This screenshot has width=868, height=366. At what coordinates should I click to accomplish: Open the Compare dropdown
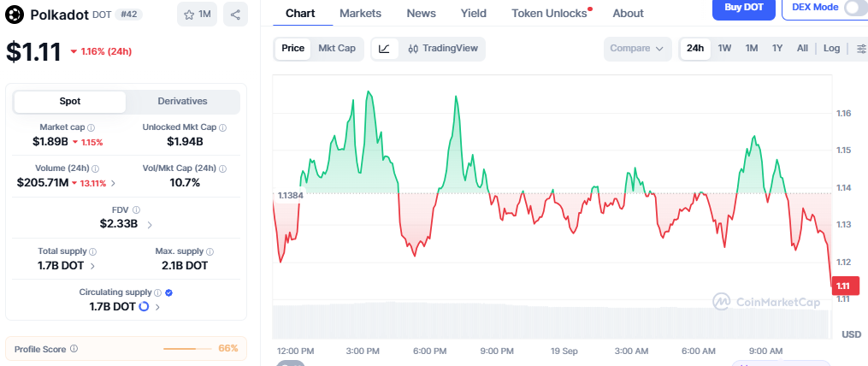(637, 49)
